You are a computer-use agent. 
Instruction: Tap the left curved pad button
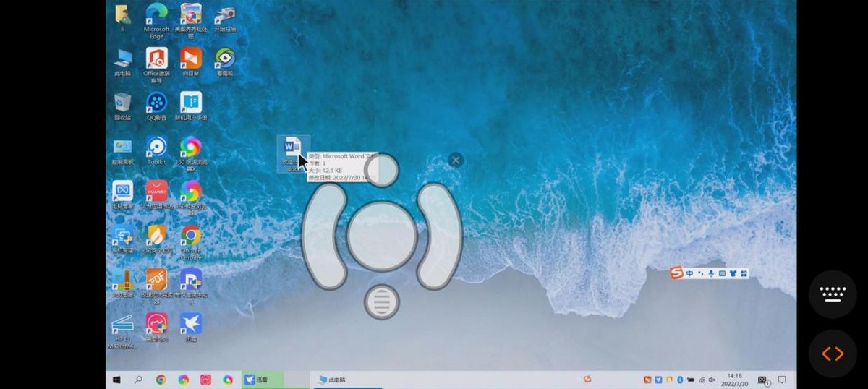[x=324, y=236]
